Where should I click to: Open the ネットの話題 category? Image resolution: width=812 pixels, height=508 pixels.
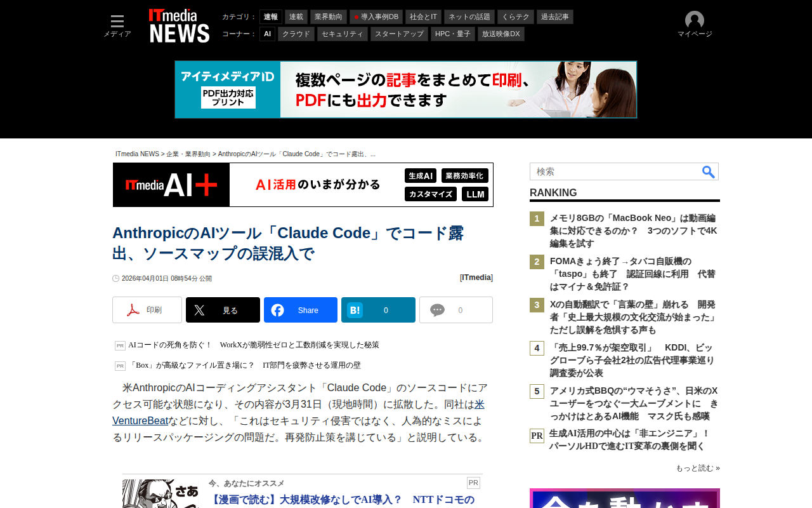pos(469,17)
